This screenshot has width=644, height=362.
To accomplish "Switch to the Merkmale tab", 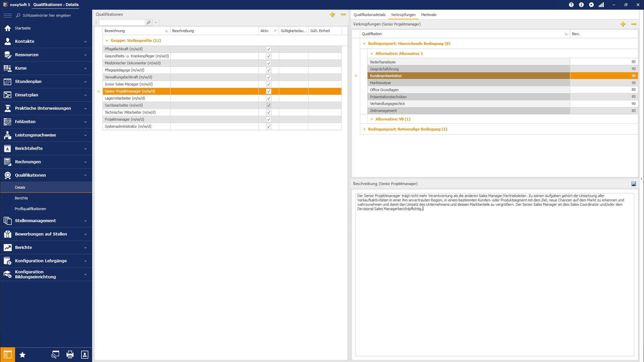I will click(x=429, y=15).
